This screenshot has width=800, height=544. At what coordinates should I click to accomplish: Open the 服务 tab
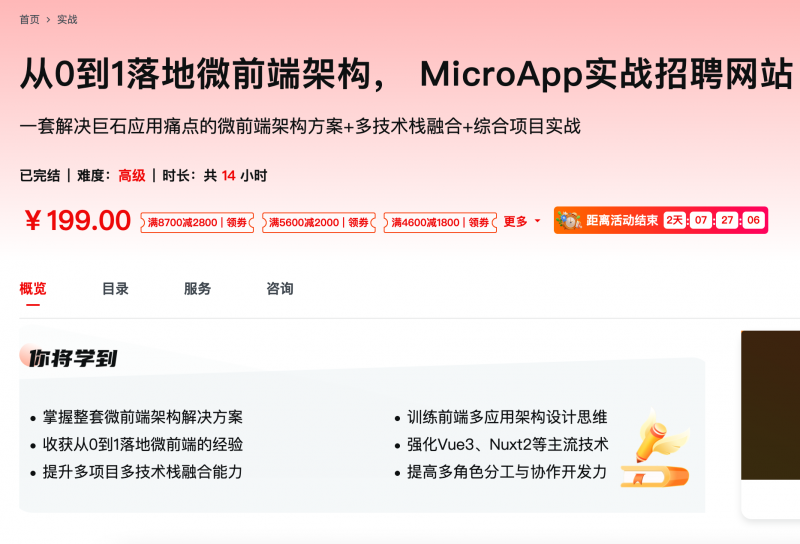tap(197, 289)
